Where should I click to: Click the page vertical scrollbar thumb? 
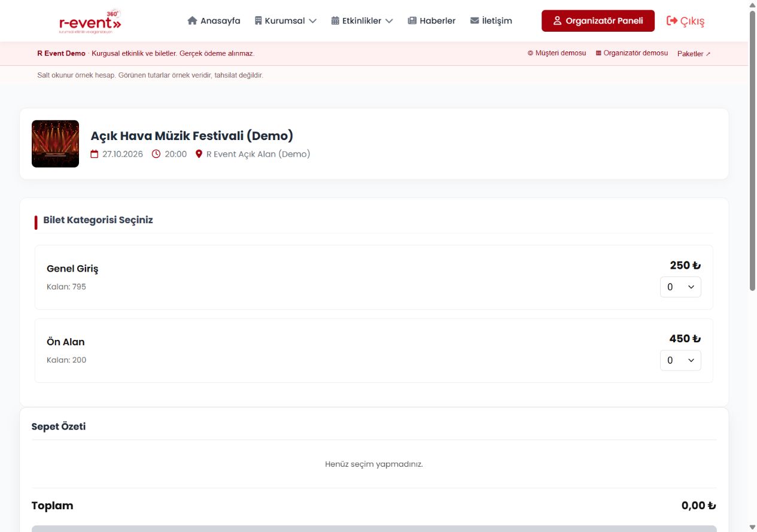click(x=753, y=151)
